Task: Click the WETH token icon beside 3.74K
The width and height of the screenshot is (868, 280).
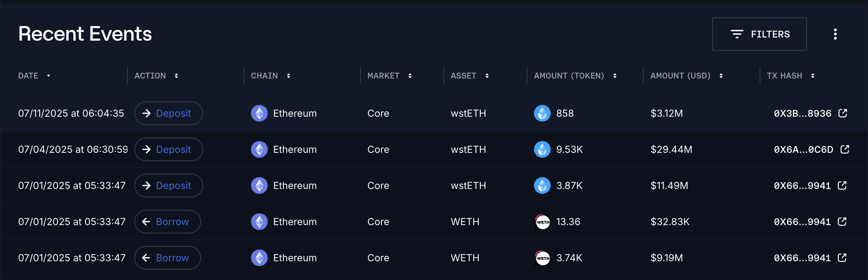Action: pyautogui.click(x=542, y=258)
